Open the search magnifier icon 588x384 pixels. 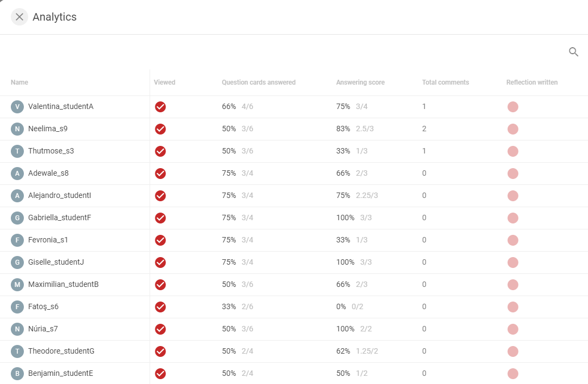[x=573, y=52]
